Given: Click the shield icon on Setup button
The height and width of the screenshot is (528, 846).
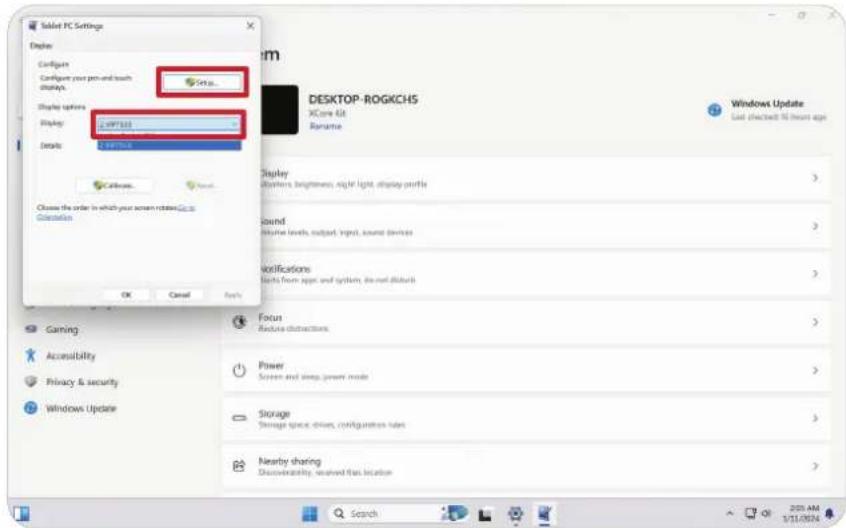Looking at the screenshot, I should tap(190, 83).
